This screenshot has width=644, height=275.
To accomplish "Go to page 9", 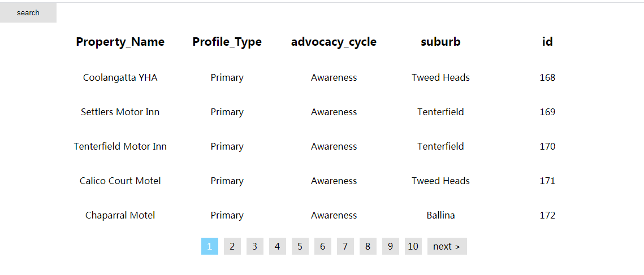I will coord(391,246).
